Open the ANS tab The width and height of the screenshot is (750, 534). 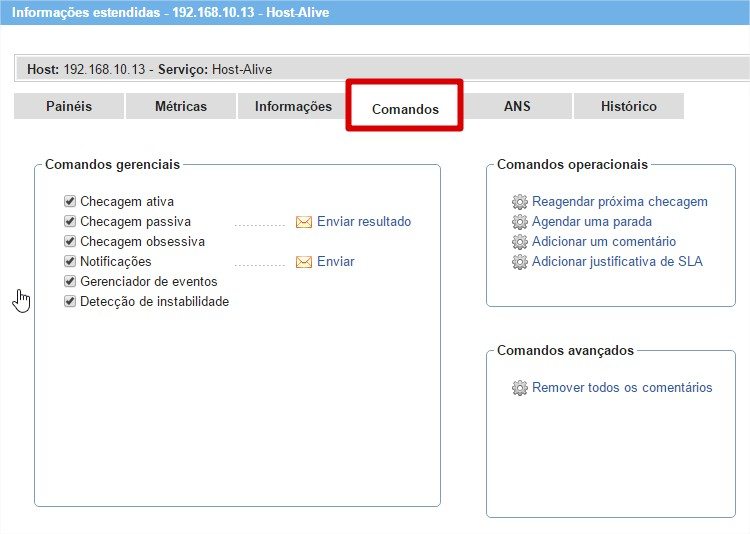[517, 106]
